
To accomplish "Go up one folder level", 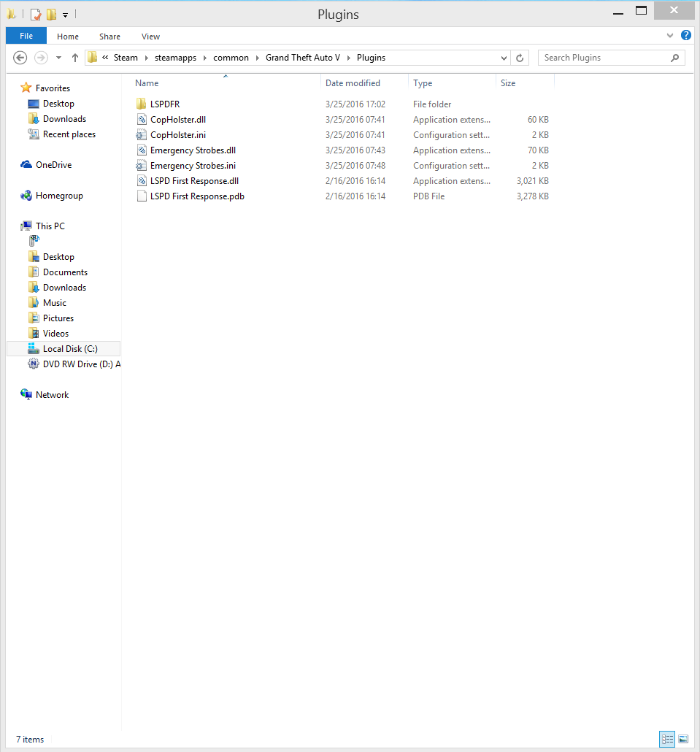I will tap(74, 58).
